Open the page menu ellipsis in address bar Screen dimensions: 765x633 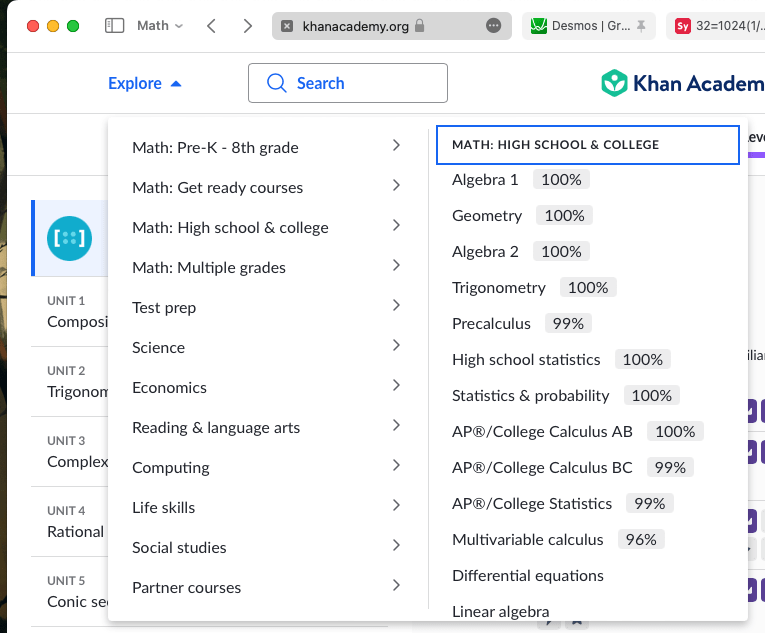494,25
